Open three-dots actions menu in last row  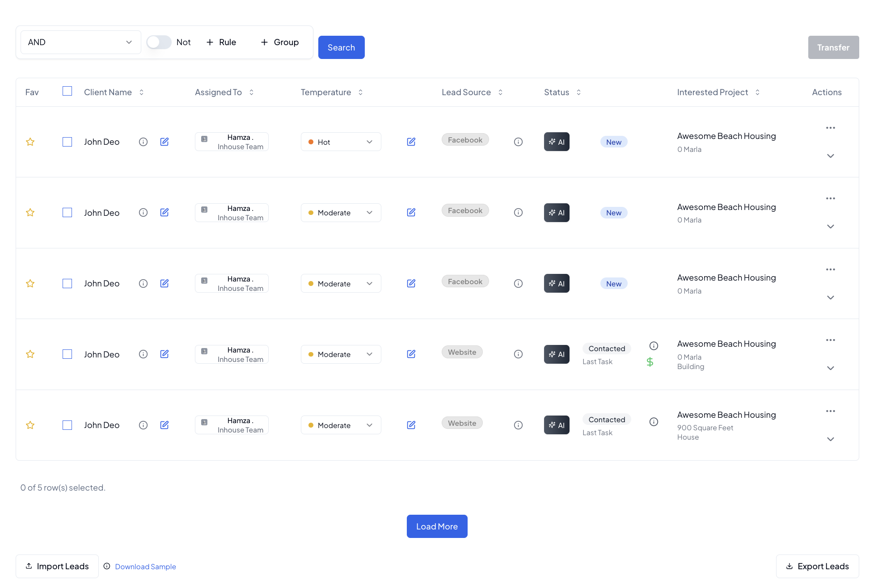(830, 411)
